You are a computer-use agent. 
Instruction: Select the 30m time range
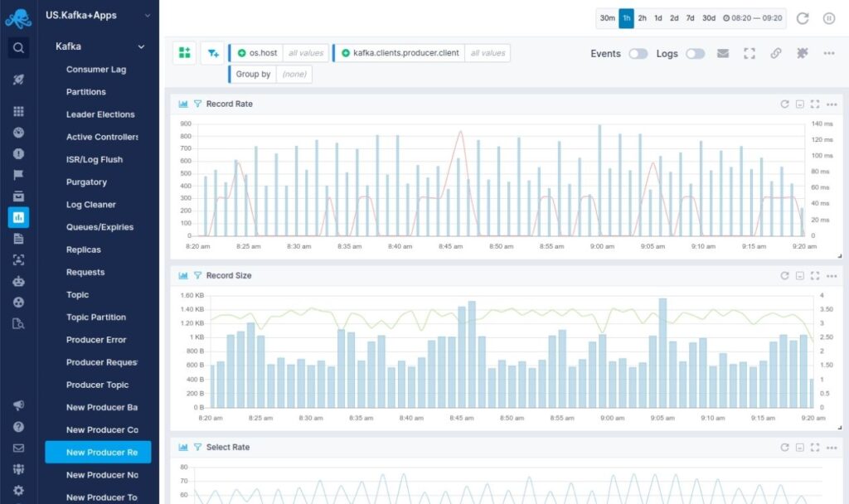607,18
